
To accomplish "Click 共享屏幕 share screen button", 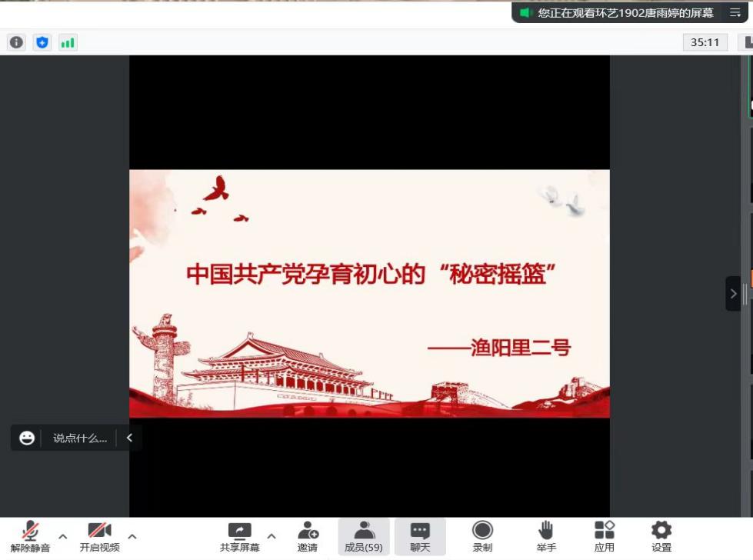I will (x=240, y=535).
